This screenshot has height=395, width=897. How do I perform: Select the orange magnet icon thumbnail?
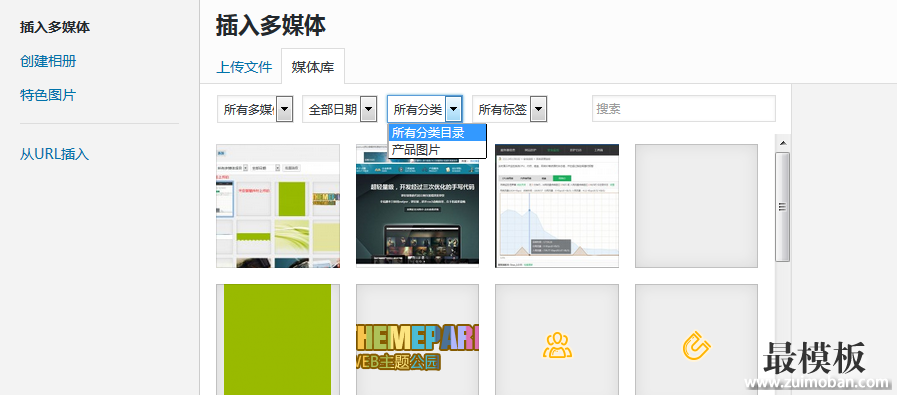696,339
